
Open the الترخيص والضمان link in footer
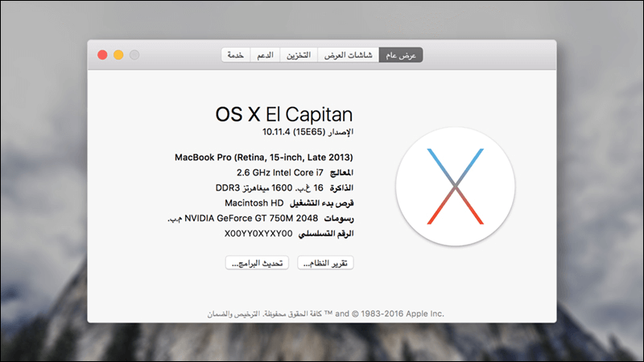click(233, 314)
